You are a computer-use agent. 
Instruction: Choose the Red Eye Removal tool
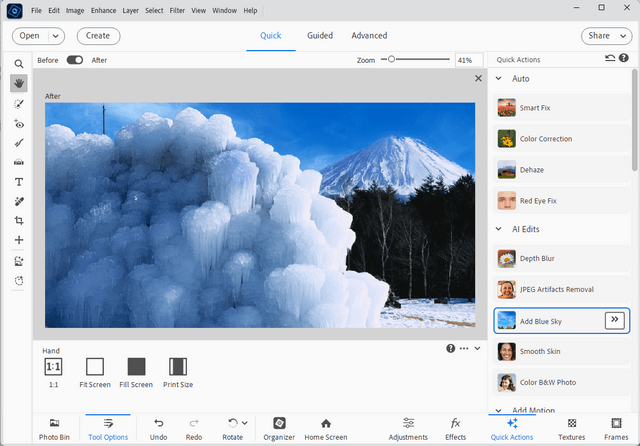19,123
